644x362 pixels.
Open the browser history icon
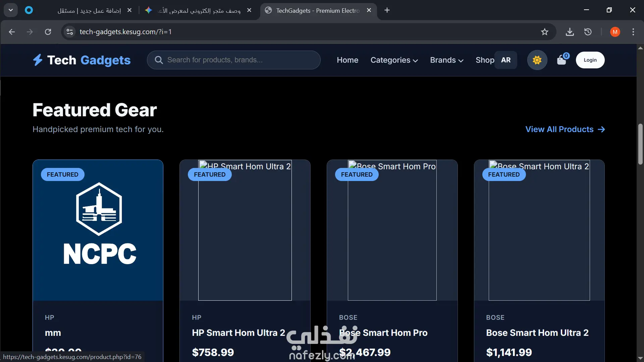coord(588,32)
